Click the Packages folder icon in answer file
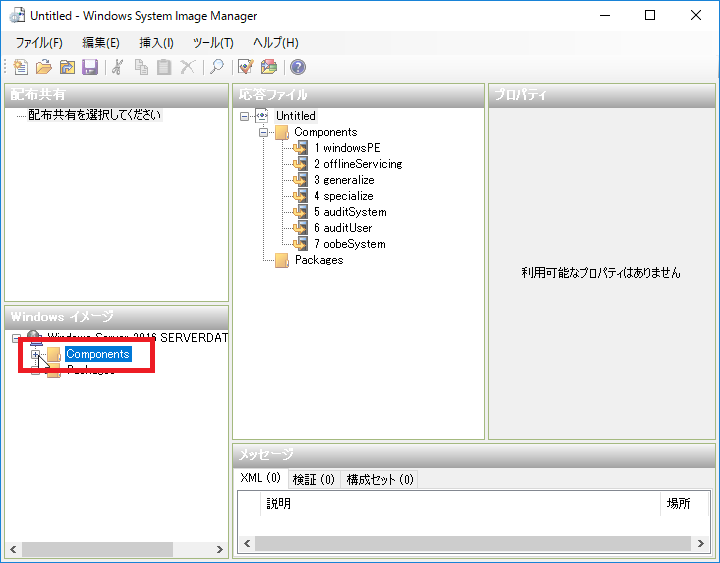The image size is (720, 563). click(x=282, y=260)
